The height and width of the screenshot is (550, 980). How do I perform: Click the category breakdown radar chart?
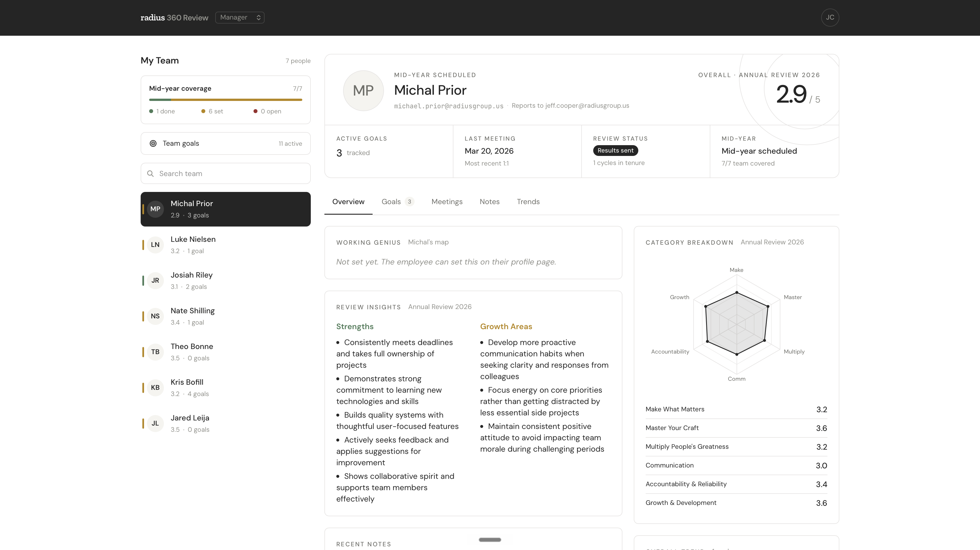coord(736,324)
